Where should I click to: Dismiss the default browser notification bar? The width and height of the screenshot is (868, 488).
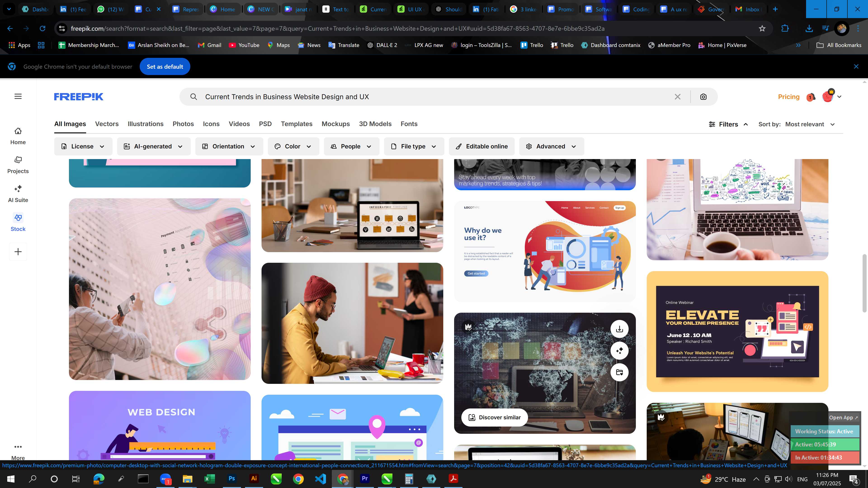tap(856, 66)
